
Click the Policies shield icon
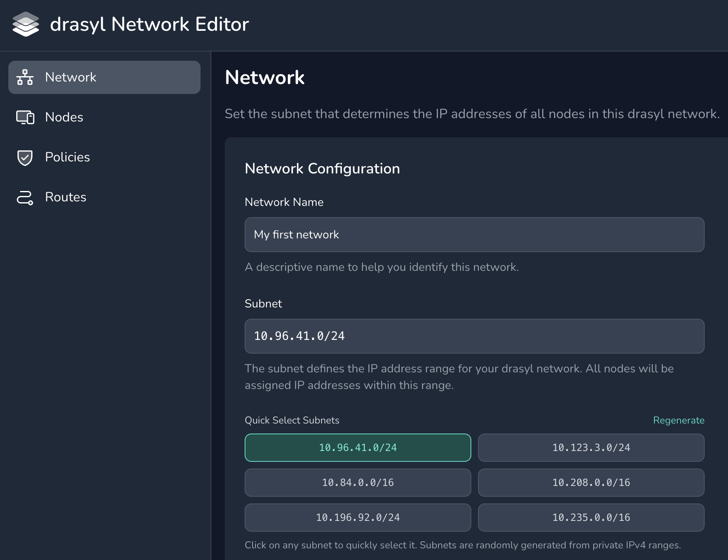click(x=25, y=157)
